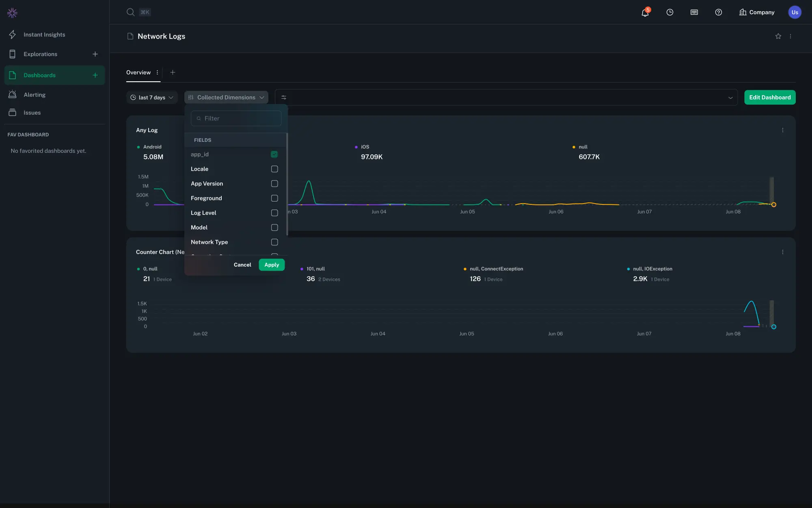Select the 101, null legend entry
The image size is (812, 508).
[313, 269]
